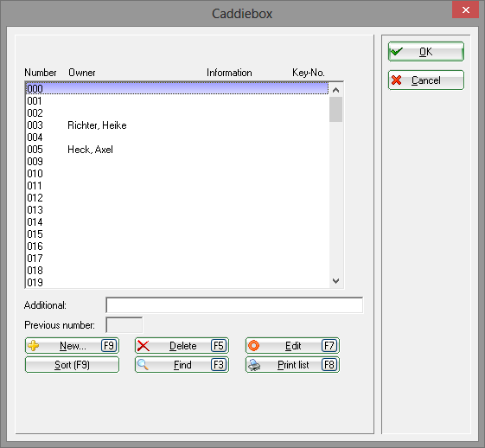Choose caddiebox number 012 in the list
The image size is (485, 448).
(177, 198)
